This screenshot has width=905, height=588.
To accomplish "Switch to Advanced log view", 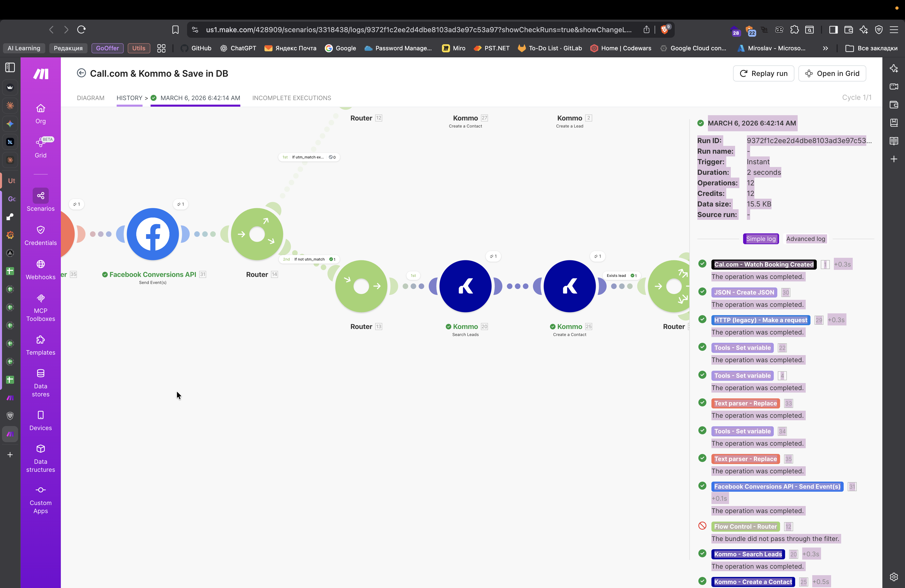I will point(805,239).
